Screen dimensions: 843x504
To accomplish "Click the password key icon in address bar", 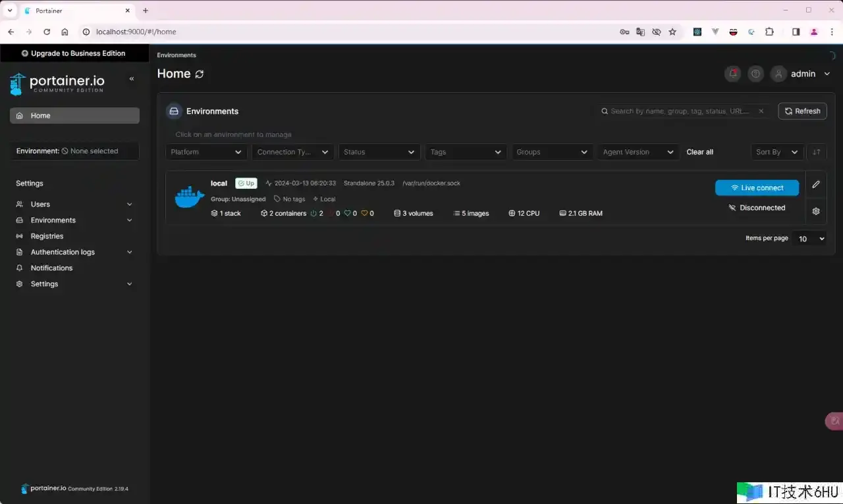I will pos(624,32).
